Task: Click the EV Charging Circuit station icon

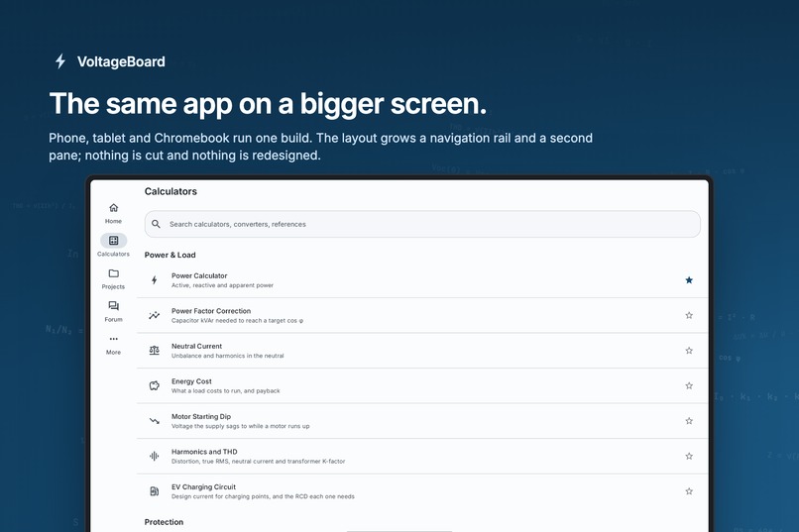Action: [154, 490]
